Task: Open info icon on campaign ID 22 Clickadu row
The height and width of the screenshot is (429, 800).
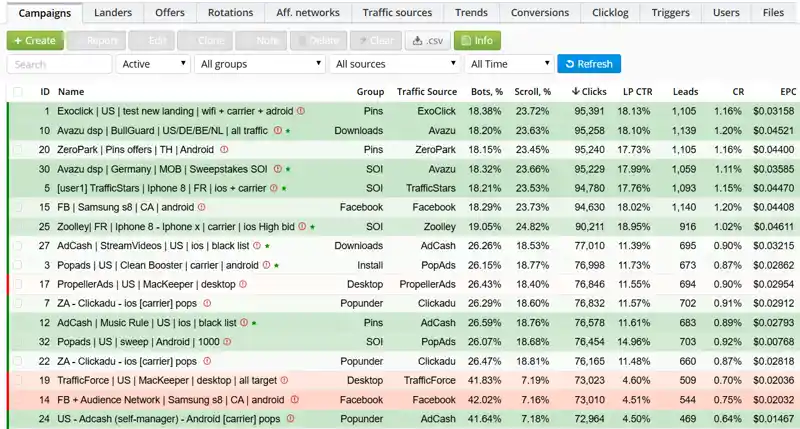Action: click(207, 361)
